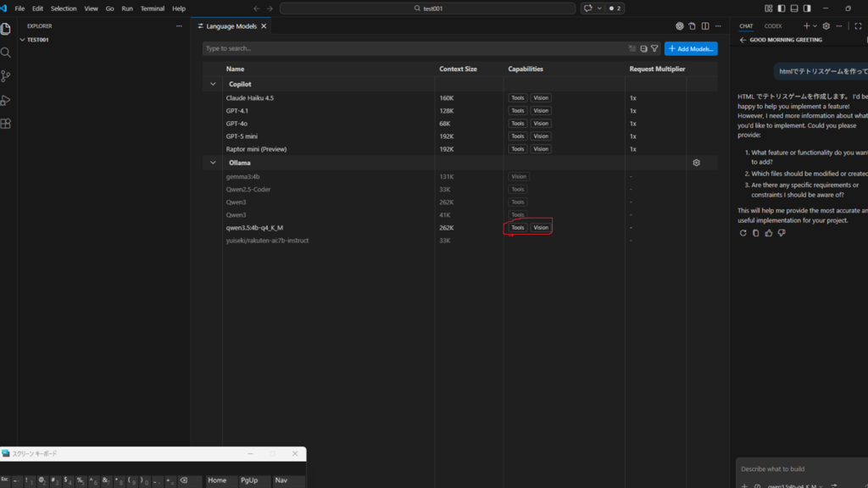Click the Add Models button
The height and width of the screenshot is (488, 868).
coord(691,49)
